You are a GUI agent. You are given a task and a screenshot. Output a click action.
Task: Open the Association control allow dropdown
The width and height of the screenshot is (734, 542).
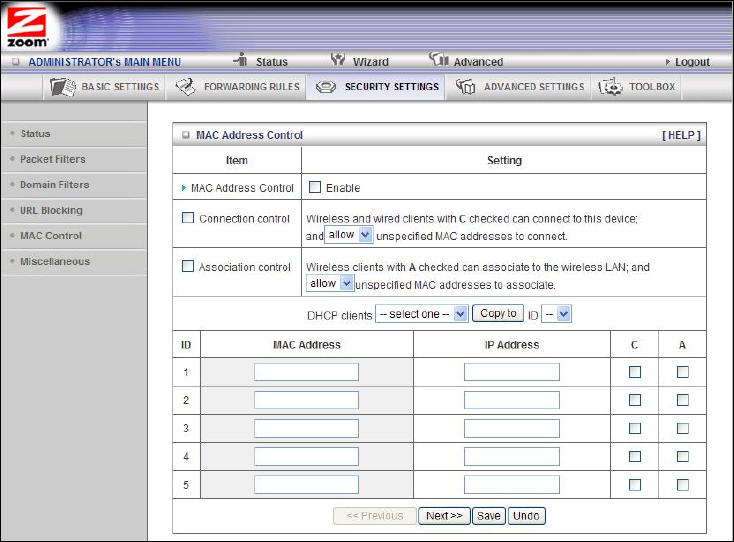330,283
